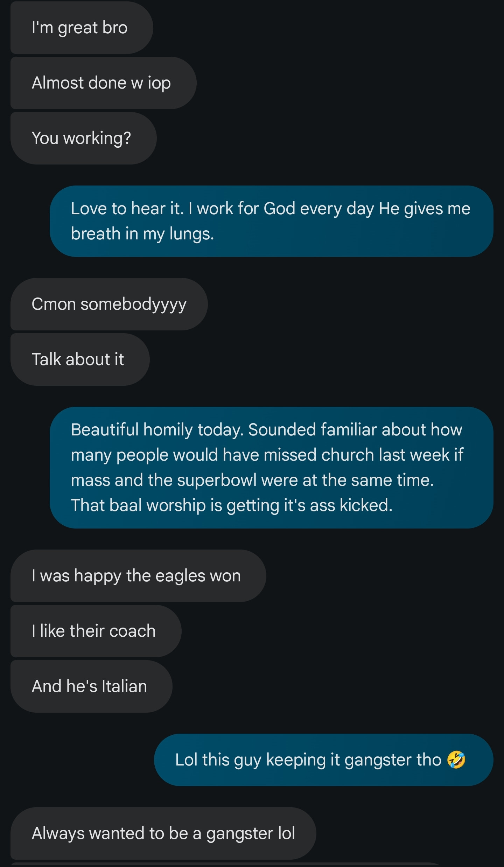Select the "Almost done w iop" message
Screen dimensions: 504x867
tap(103, 83)
